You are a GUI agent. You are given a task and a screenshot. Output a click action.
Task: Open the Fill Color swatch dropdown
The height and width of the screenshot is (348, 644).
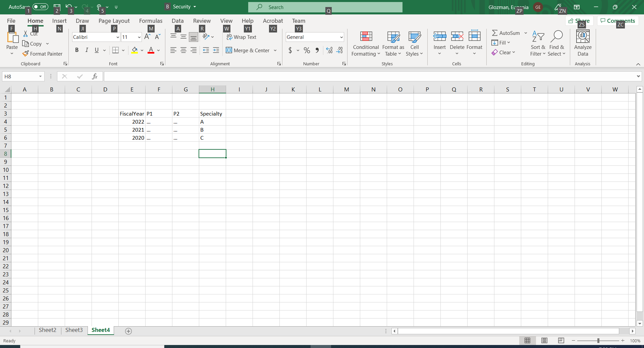point(142,50)
